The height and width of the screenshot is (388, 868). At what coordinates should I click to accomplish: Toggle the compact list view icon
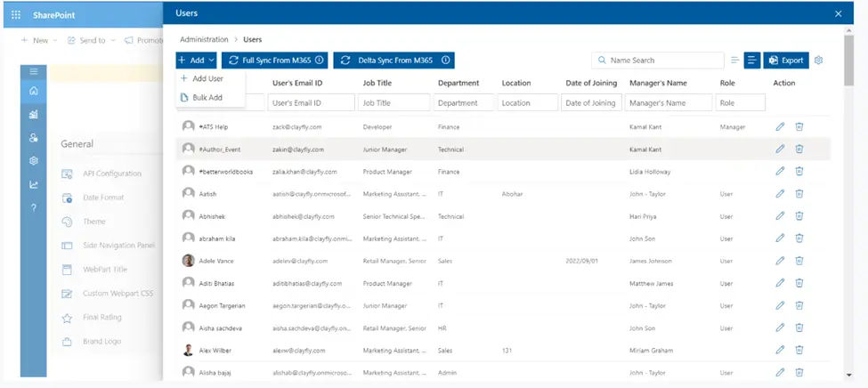point(734,61)
